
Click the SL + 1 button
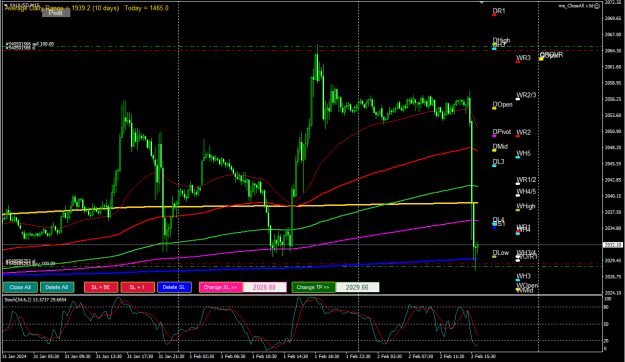point(138,287)
